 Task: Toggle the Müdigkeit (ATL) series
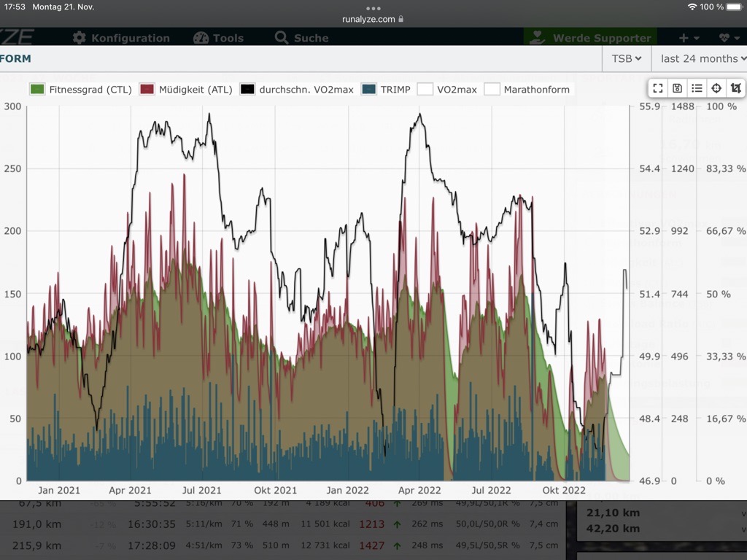point(187,90)
